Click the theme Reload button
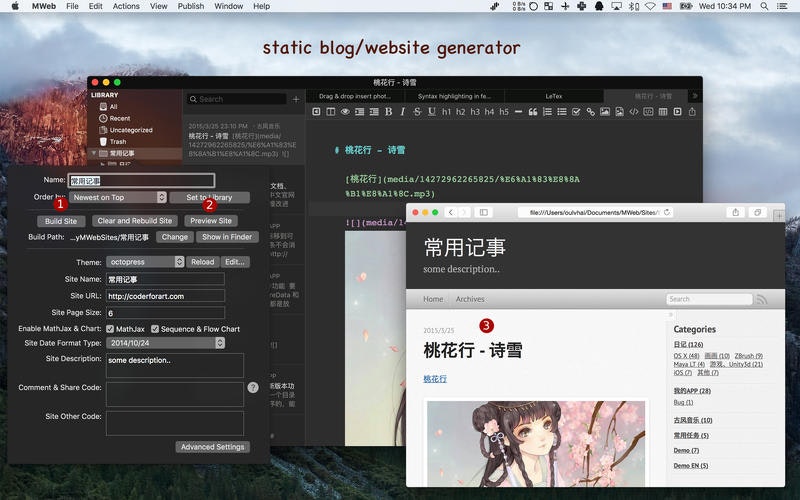The width and height of the screenshot is (800, 500). tap(203, 262)
